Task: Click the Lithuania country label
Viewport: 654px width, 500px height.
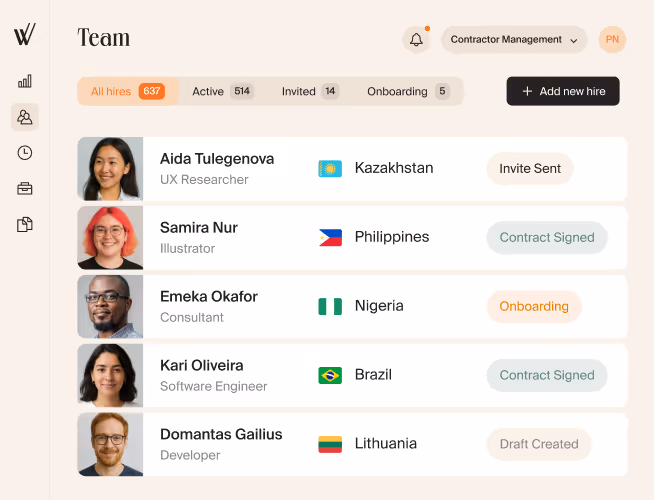Action: (x=385, y=443)
